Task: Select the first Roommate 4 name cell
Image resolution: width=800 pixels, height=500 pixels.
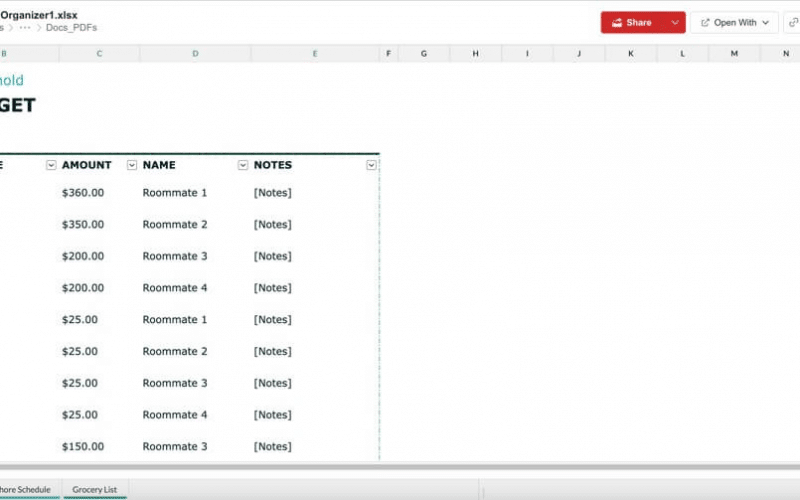Action: (175, 288)
